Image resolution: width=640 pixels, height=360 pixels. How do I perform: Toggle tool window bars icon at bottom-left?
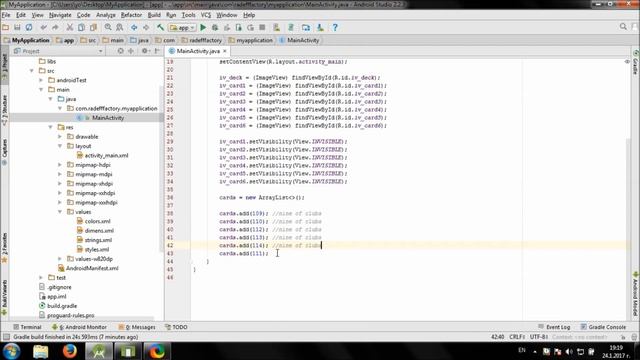pyautogui.click(x=6, y=337)
